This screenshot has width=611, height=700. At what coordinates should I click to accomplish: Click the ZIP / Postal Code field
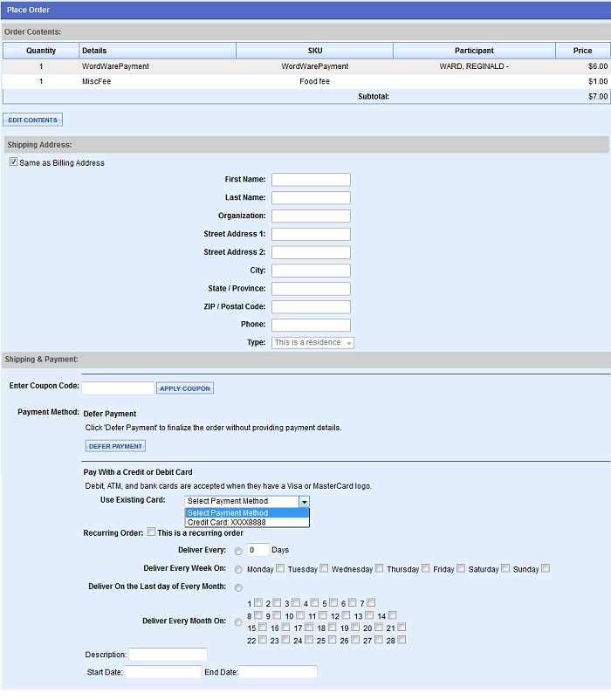click(x=311, y=307)
